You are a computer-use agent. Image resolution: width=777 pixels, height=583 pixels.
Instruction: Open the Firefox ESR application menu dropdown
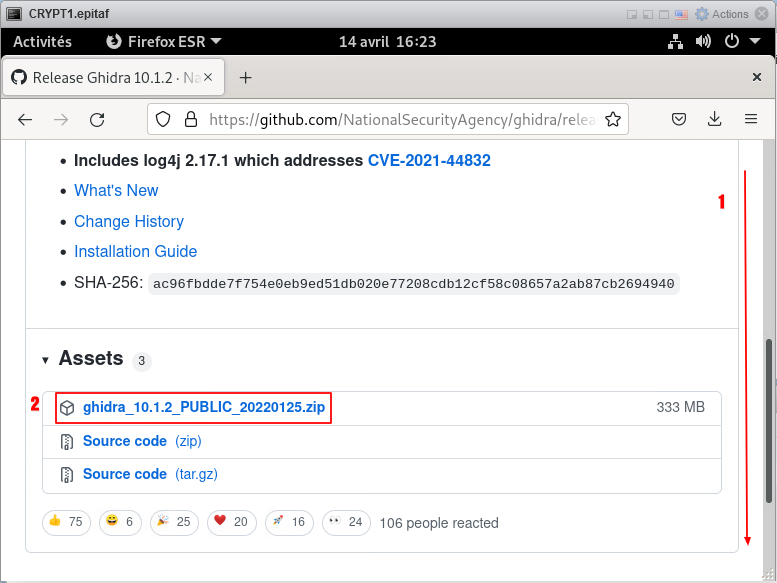tap(164, 42)
